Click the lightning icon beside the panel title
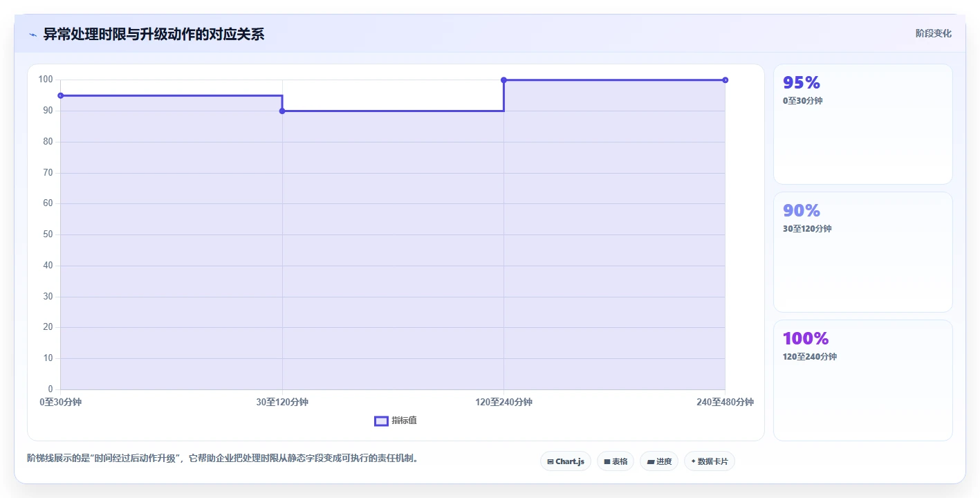Viewport: 980px width, 498px height. click(33, 35)
